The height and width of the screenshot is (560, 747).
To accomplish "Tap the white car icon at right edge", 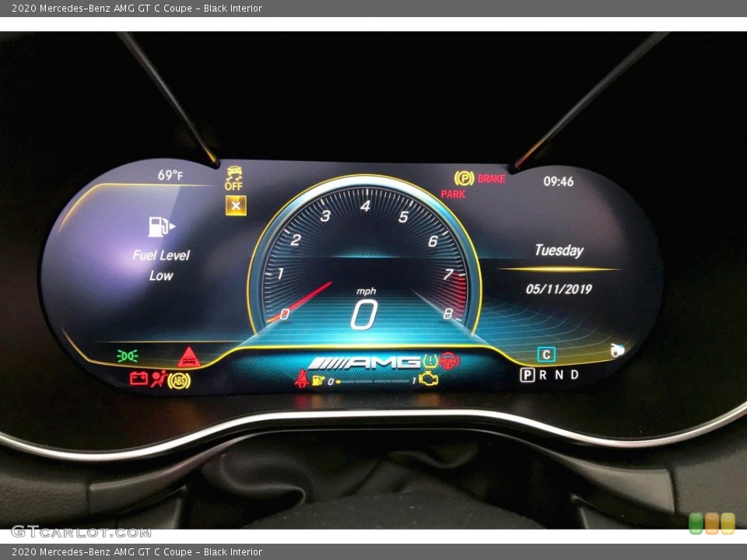I will pyautogui.click(x=618, y=350).
